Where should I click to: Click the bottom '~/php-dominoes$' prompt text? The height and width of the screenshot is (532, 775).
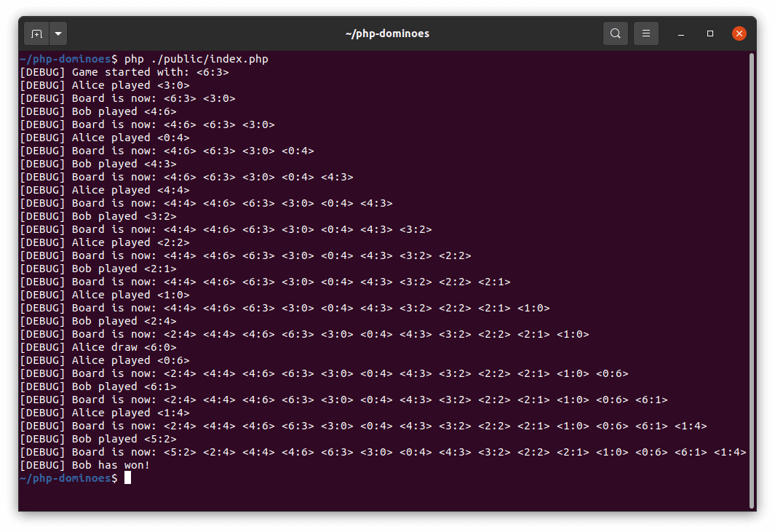pos(68,478)
